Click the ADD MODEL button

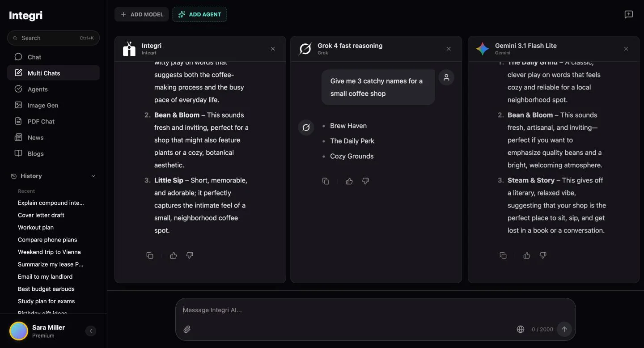pyautogui.click(x=142, y=14)
